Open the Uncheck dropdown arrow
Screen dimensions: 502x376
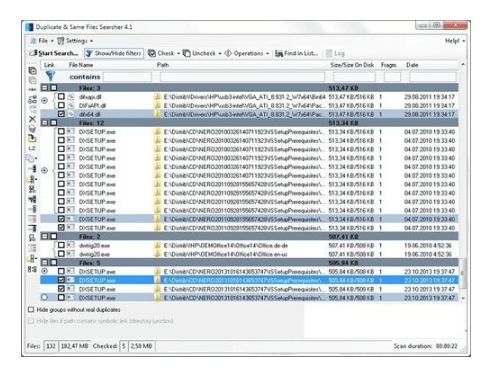coord(220,53)
